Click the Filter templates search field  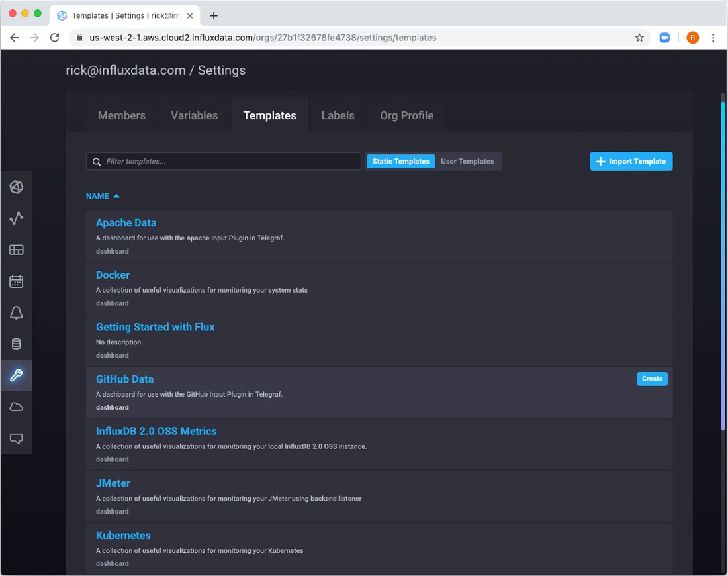click(225, 162)
